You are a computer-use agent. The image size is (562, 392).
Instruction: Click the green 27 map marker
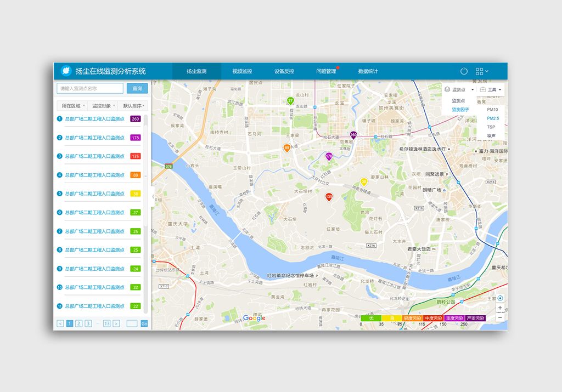click(x=290, y=101)
